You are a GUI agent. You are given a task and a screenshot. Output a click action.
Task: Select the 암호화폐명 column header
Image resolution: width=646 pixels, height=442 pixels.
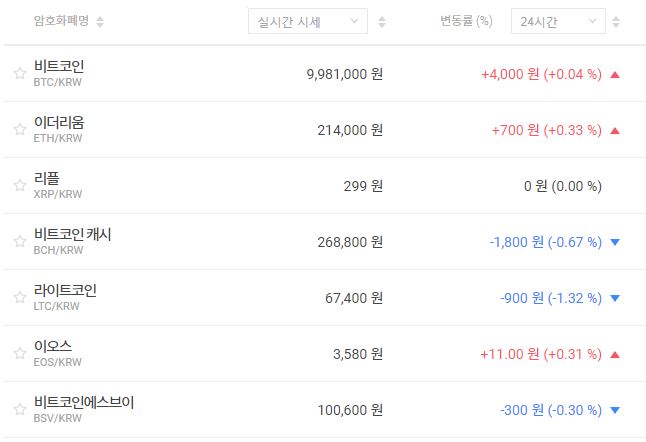click(61, 21)
